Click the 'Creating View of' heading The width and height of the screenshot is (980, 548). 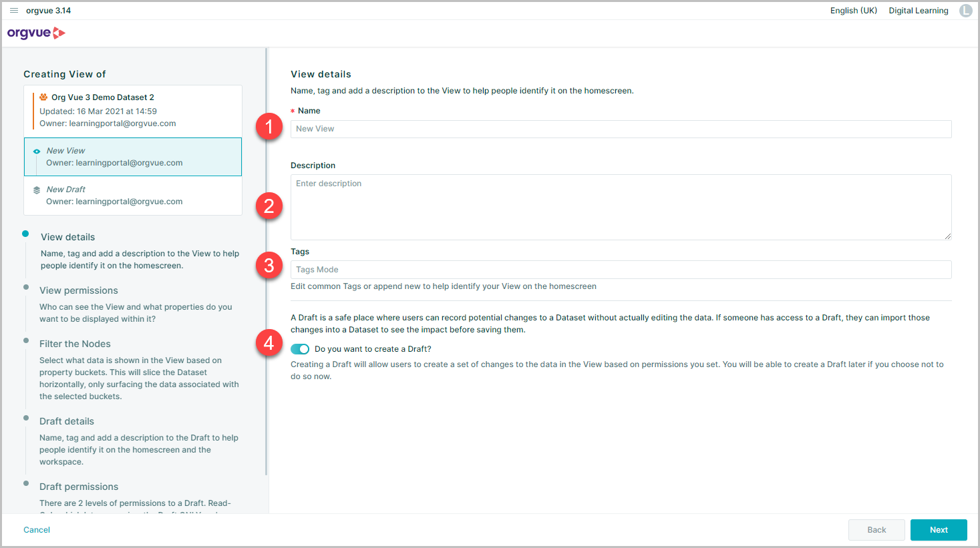click(x=65, y=74)
